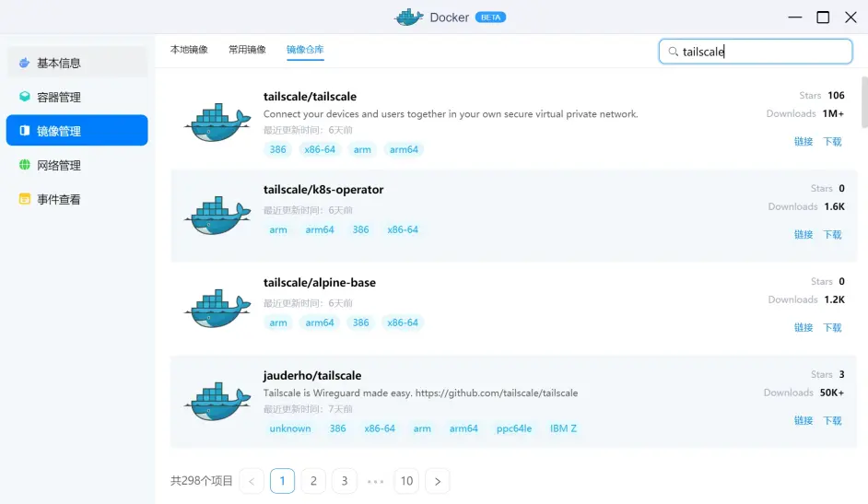Go to next page arrow
868x504 pixels.
tap(438, 481)
